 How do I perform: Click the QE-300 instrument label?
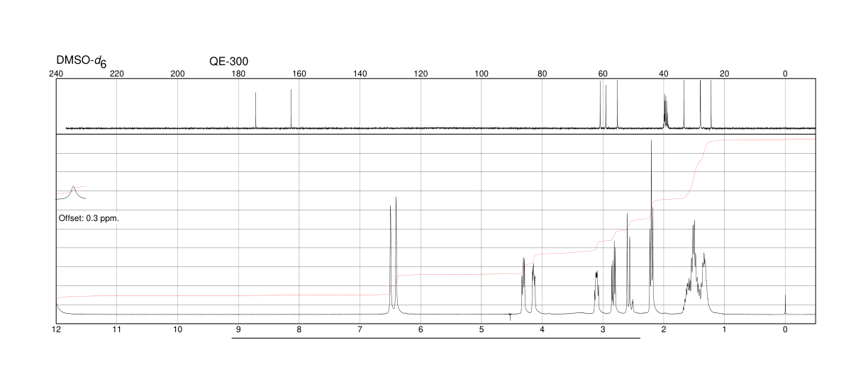point(229,62)
